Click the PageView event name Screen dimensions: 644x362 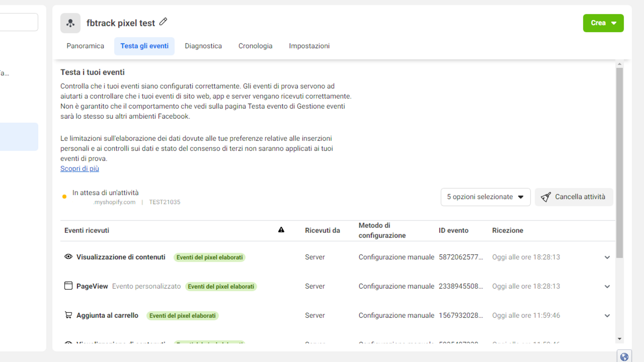(92, 286)
